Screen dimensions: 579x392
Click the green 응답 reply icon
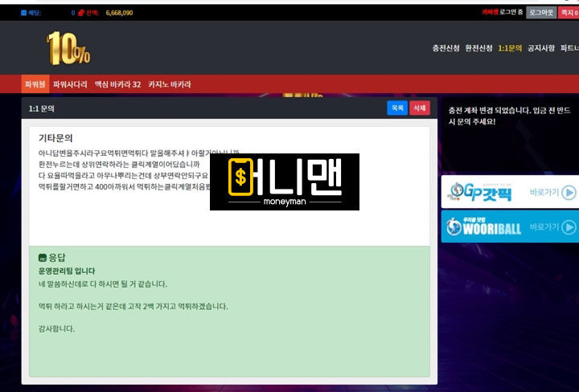pyautogui.click(x=43, y=257)
